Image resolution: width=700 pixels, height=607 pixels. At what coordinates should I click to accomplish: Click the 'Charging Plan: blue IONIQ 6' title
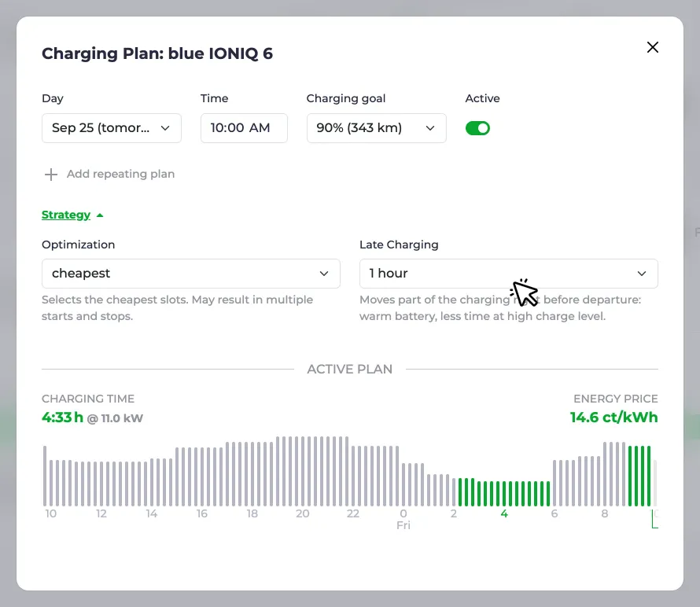click(x=157, y=53)
